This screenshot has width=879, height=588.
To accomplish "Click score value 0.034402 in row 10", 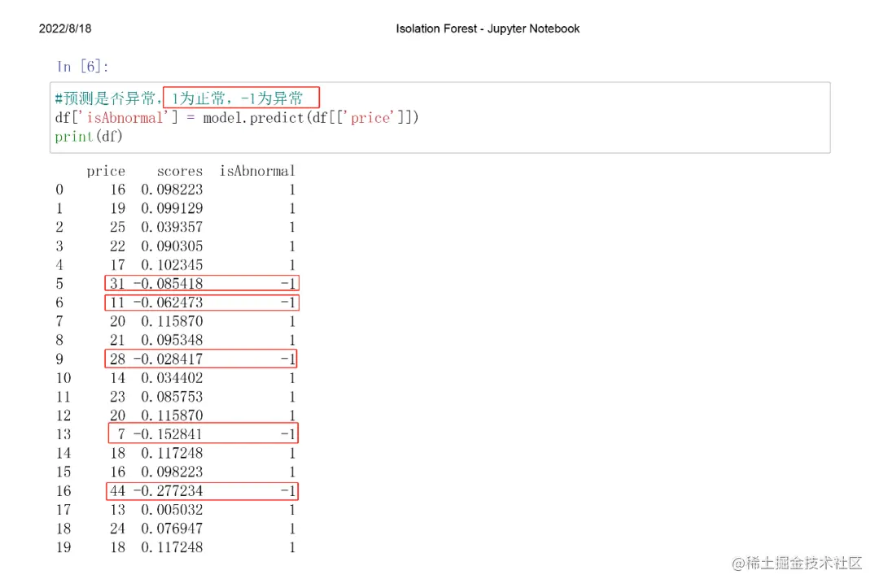I will 172,378.
